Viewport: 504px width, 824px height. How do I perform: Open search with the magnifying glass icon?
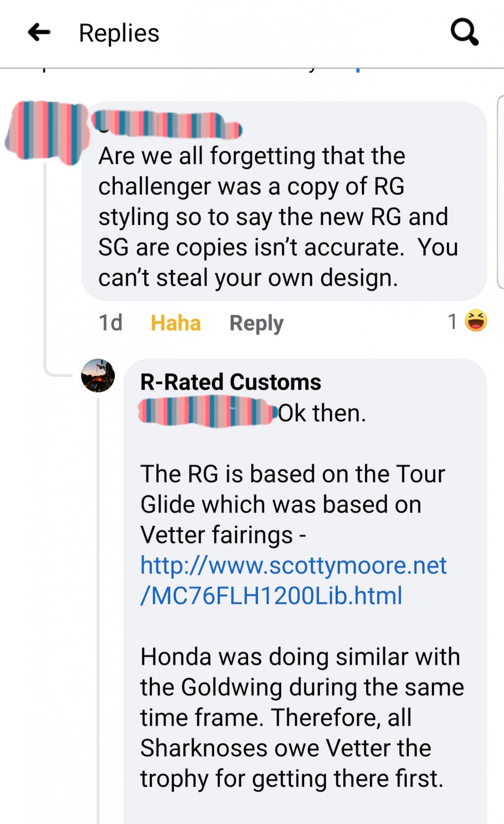click(x=464, y=32)
